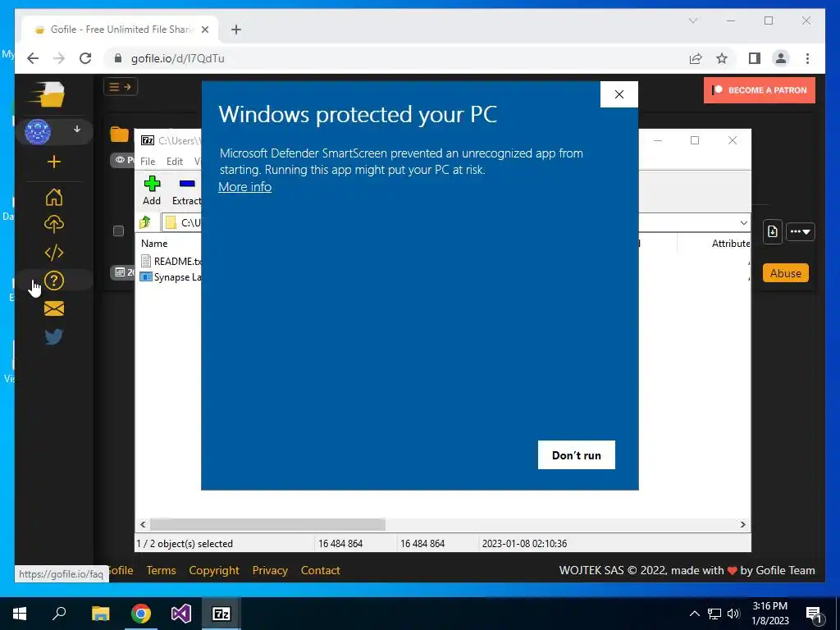Image resolution: width=840 pixels, height=630 pixels.
Task: Open the Windows Start menu
Action: pyautogui.click(x=20, y=614)
